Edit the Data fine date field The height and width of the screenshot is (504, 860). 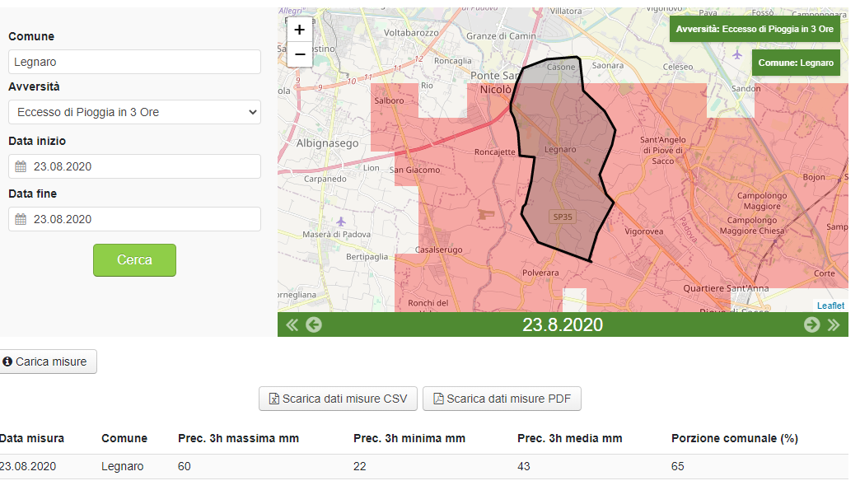click(134, 219)
